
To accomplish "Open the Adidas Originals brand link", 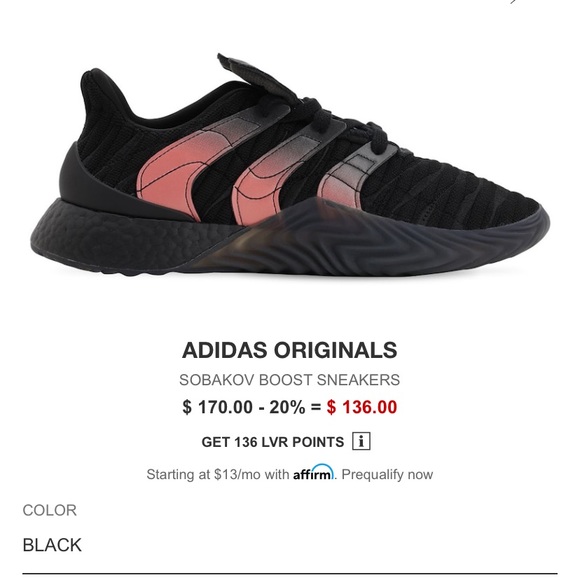I will click(290, 350).
